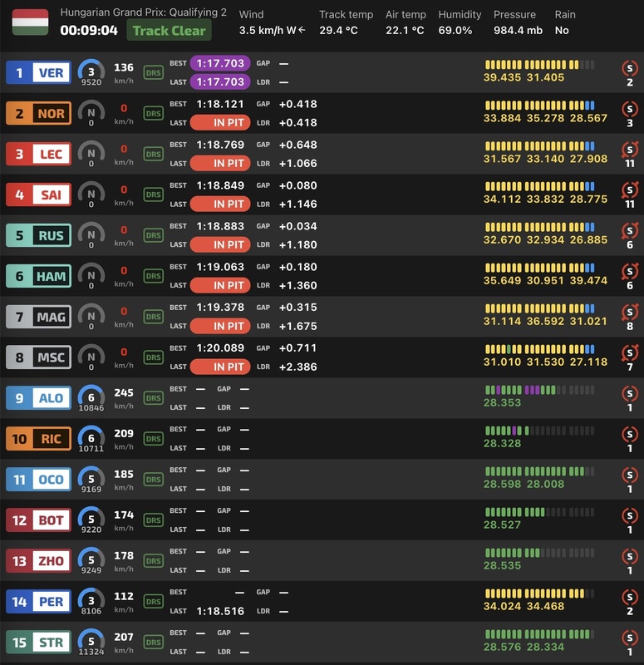Click the DRS indicator for Ricciardo
This screenshot has height=665, width=644.
pyautogui.click(x=153, y=439)
